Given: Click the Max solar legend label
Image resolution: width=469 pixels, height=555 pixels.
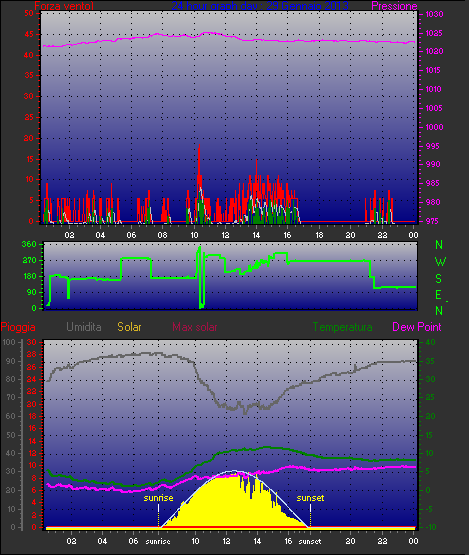Looking at the screenshot, I should [195, 327].
